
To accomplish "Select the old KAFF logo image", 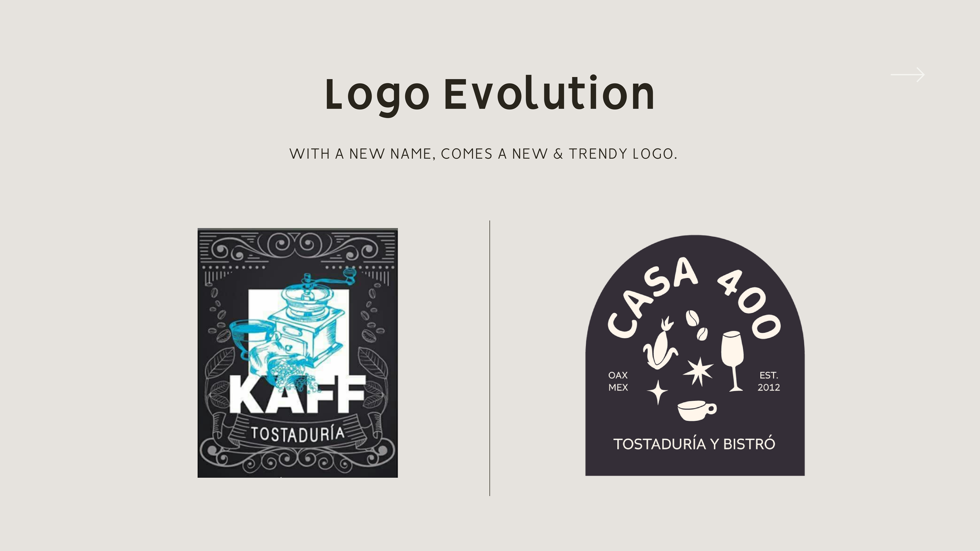I will [x=298, y=353].
